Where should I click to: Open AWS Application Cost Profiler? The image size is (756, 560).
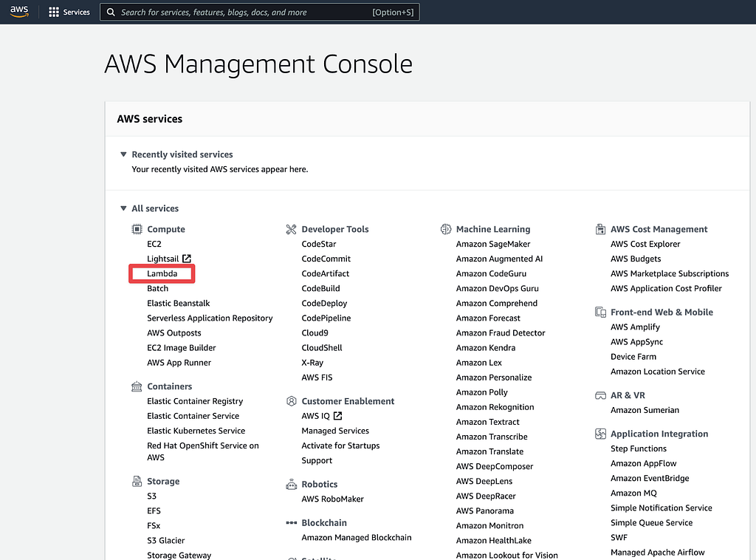tap(666, 288)
